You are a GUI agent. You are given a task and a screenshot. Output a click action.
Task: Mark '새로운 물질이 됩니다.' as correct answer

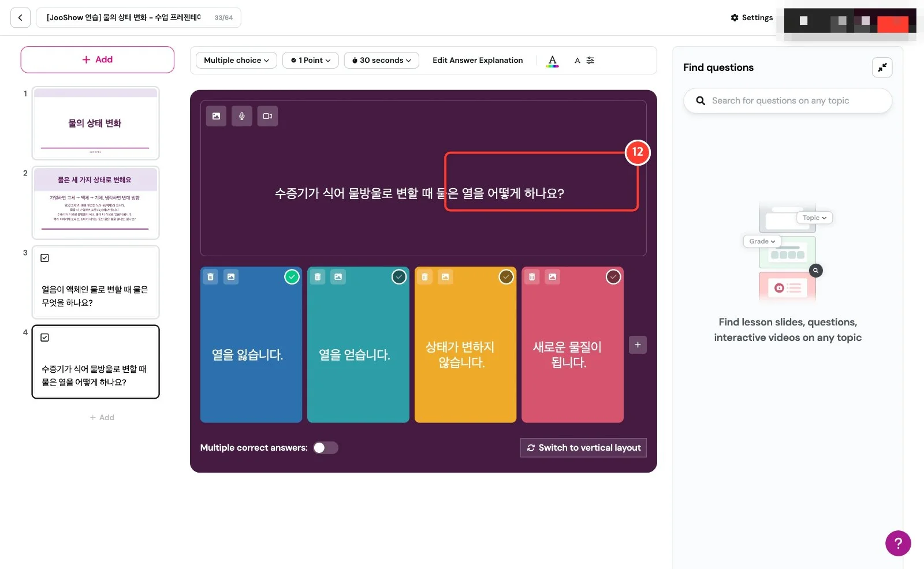point(613,277)
